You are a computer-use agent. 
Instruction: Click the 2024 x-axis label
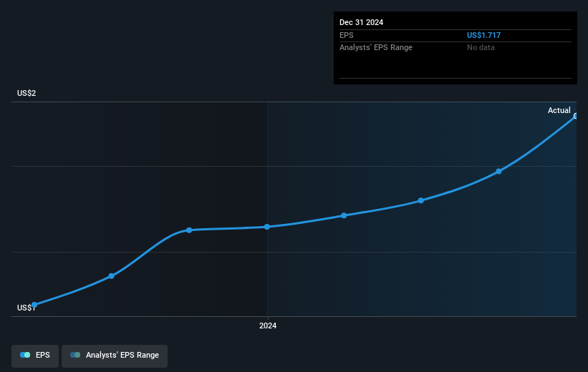[268, 325]
